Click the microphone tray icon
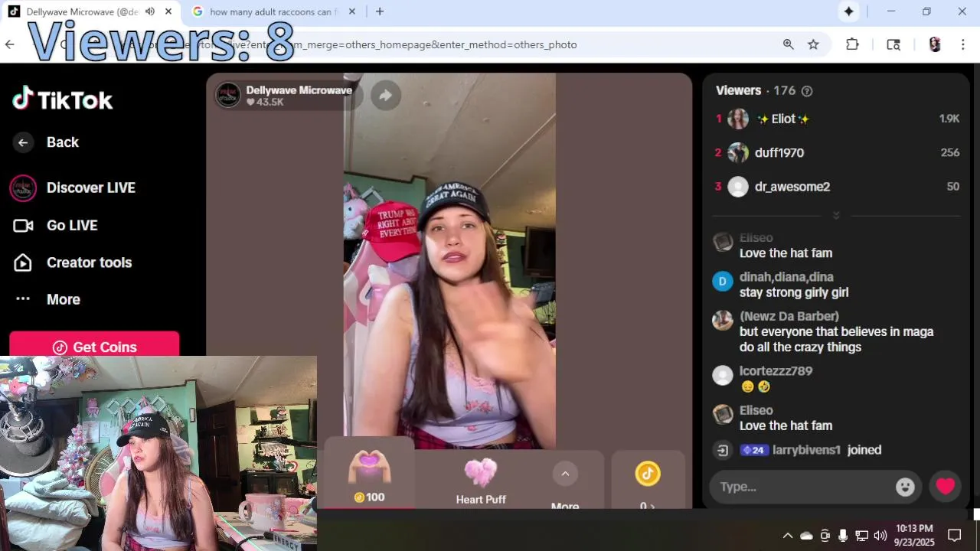Image resolution: width=980 pixels, height=551 pixels. coord(843,535)
